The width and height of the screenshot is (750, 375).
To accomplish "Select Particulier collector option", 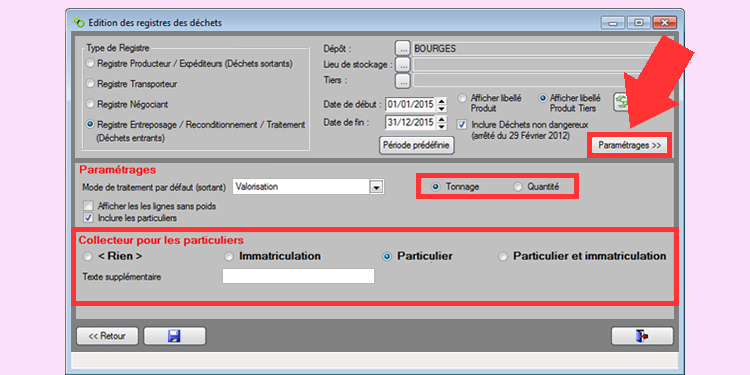I will [x=386, y=257].
